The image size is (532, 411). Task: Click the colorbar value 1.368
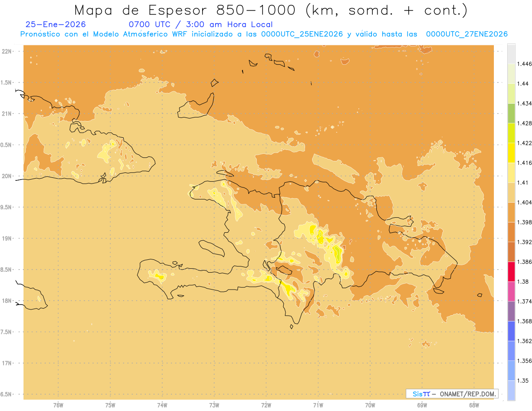pyautogui.click(x=525, y=321)
